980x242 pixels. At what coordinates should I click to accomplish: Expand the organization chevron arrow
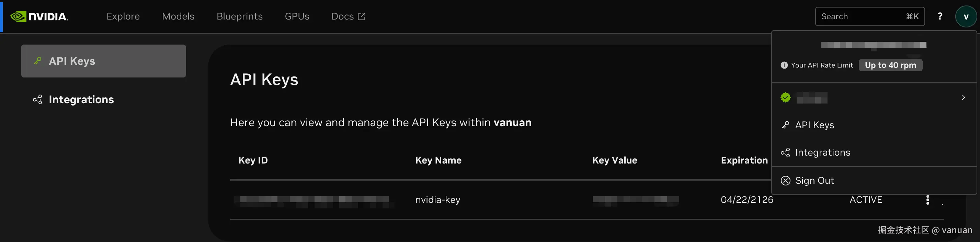(963, 98)
